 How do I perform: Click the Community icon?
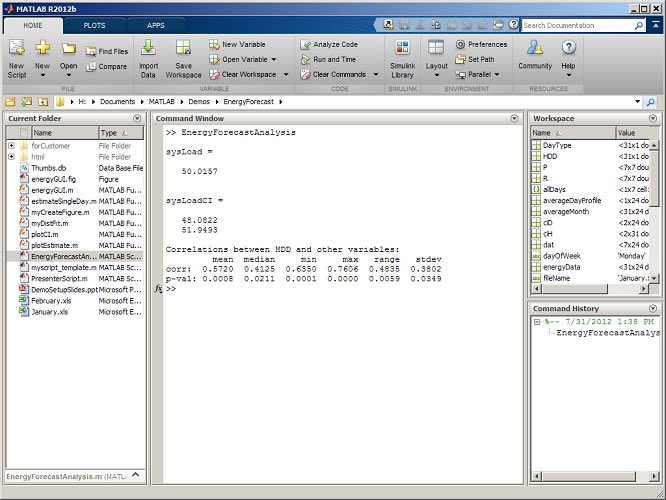(535, 48)
